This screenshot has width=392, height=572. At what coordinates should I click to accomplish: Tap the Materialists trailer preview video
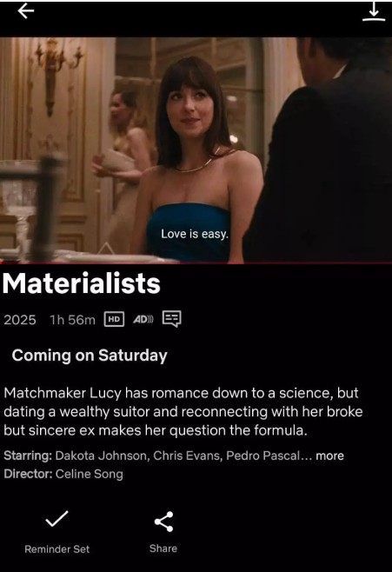coord(196,150)
